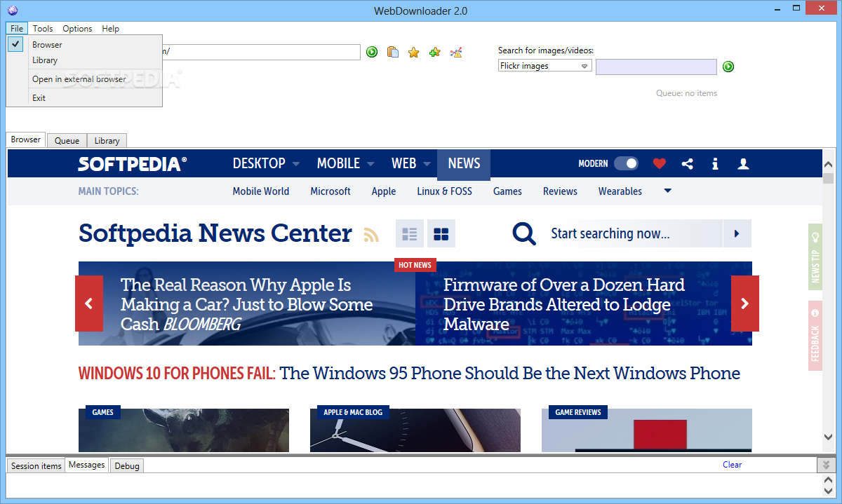This screenshot has height=504, width=842.
Task: Switch to the Library tab
Action: pos(107,141)
